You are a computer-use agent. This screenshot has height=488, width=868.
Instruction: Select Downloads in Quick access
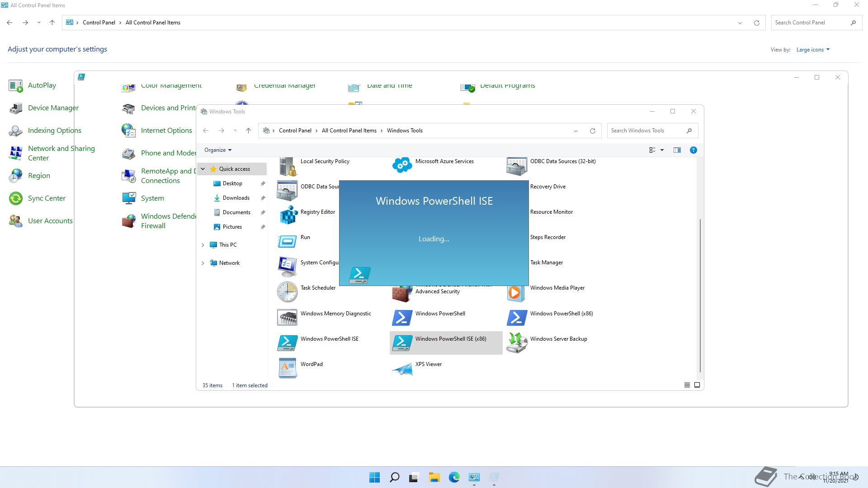pos(236,198)
